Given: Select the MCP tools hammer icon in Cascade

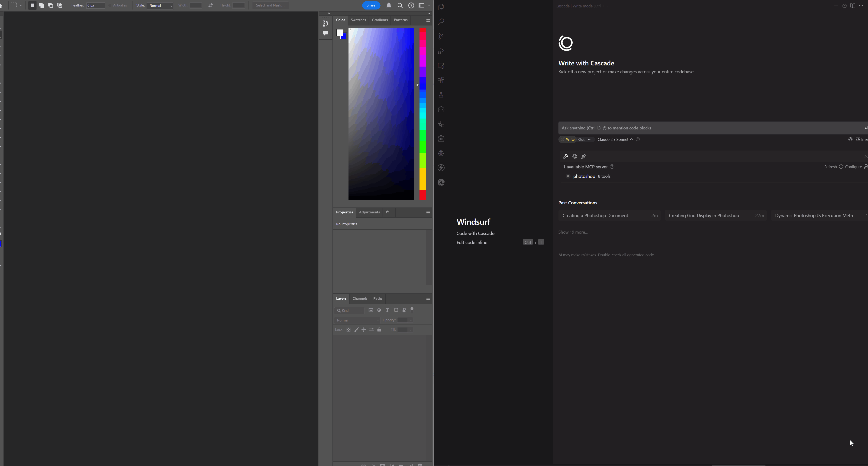Looking at the screenshot, I should [565, 156].
